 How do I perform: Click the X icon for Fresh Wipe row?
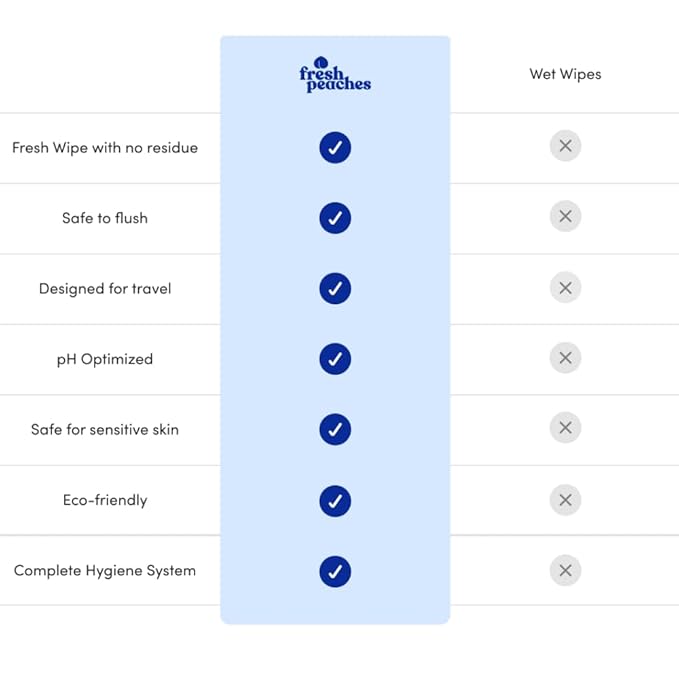pos(565,147)
